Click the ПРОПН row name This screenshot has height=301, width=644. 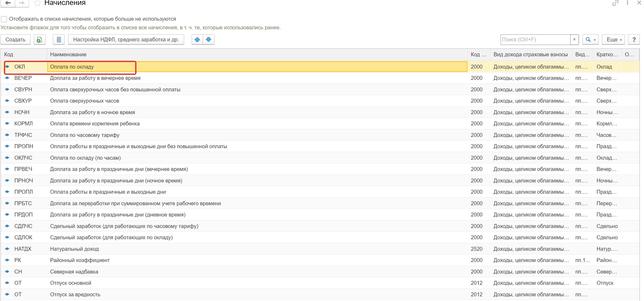[139, 146]
